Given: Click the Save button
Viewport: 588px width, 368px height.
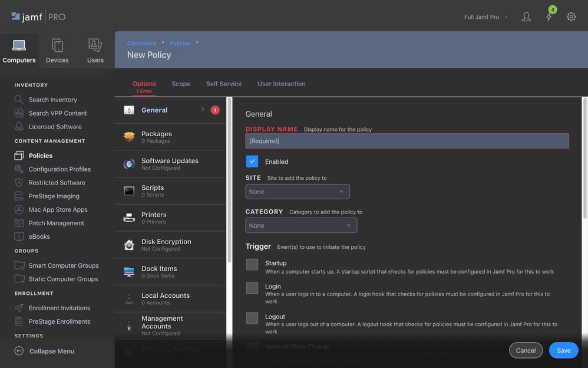Looking at the screenshot, I should click(563, 350).
